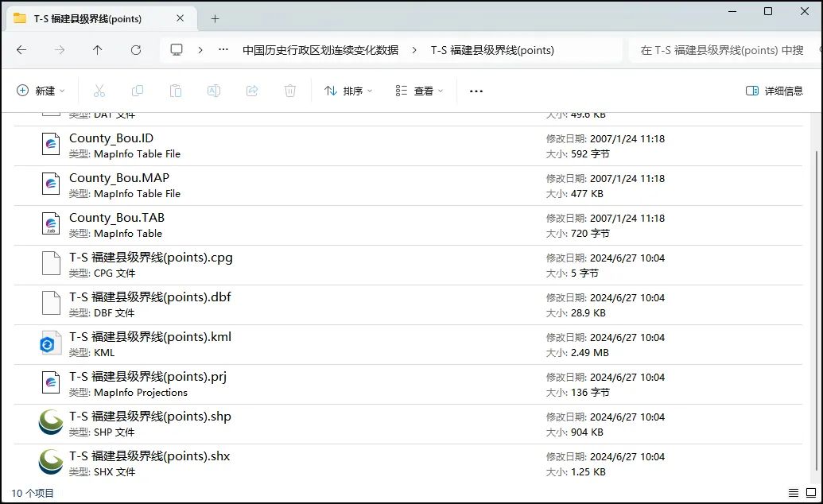Select T-S 福建县级界线(points).dbf file name
Screen dimensions: 823x504
150,297
